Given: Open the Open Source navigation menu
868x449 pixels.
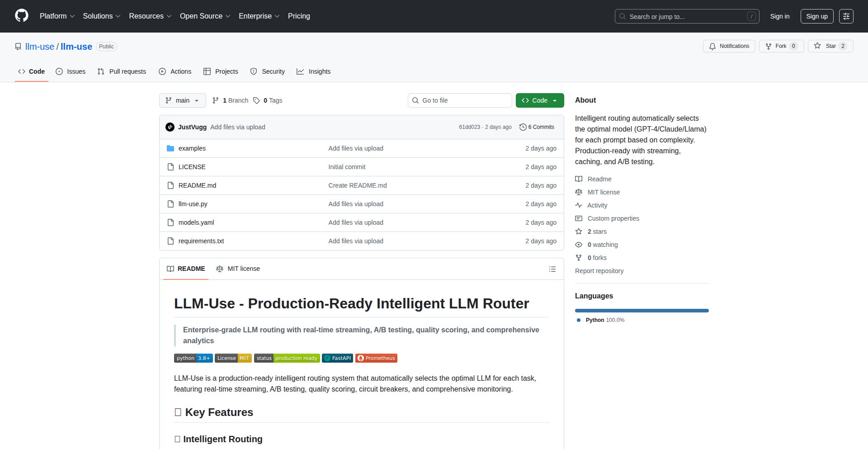Looking at the screenshot, I should coord(205,16).
